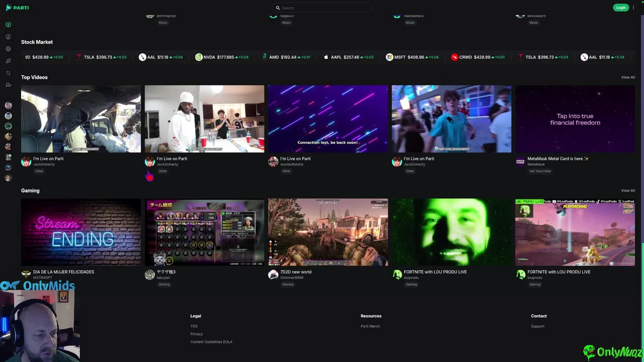The width and height of the screenshot is (644, 362).
Task: Open the add-user sidebar icon
Action: pyautogui.click(x=8, y=85)
